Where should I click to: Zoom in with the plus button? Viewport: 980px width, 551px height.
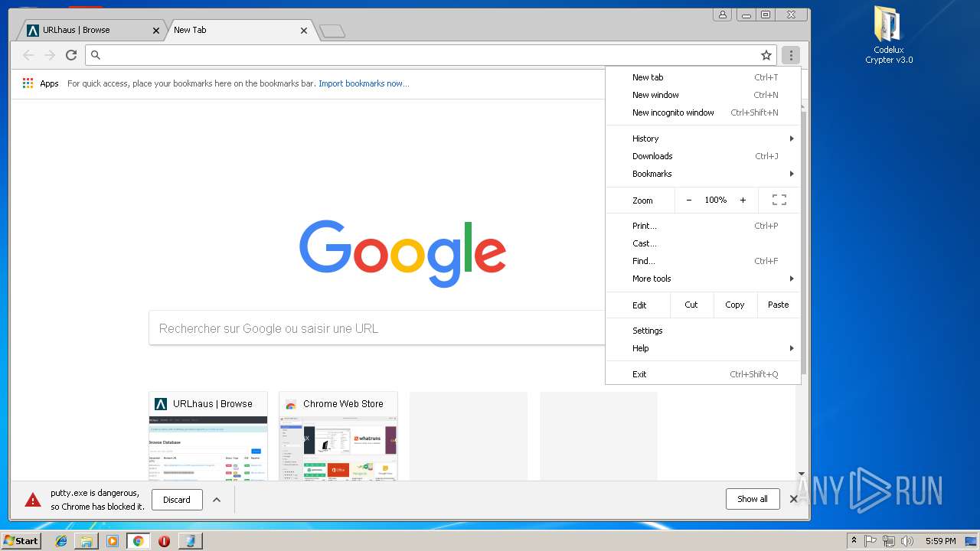pos(743,200)
